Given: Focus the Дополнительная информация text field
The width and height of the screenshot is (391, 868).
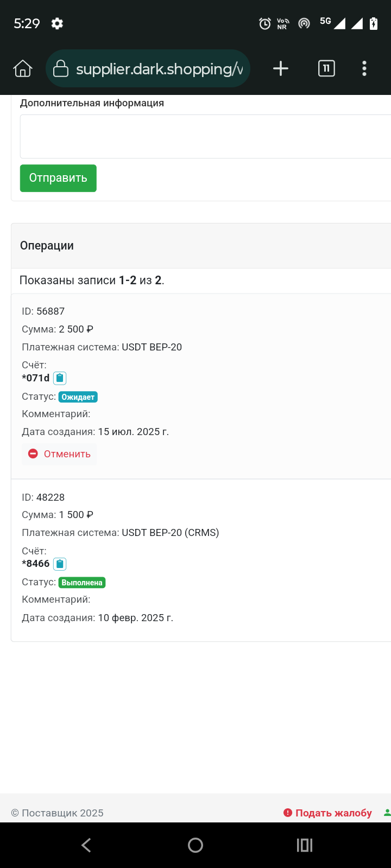Looking at the screenshot, I should (205, 136).
